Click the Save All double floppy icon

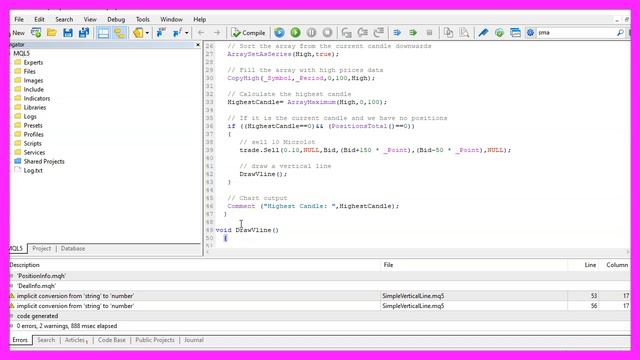coord(84,33)
